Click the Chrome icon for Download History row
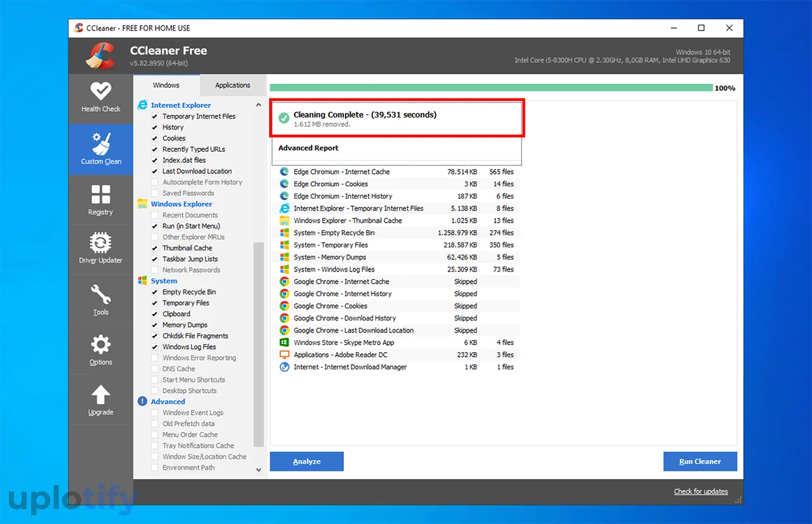Viewport: 812px width, 524px height. pos(284,318)
